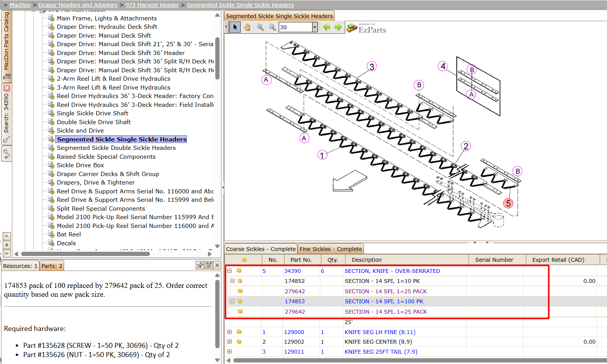This screenshot has height=364, width=607.
Task: Click the note icon for part 174853
Action: (240, 301)
